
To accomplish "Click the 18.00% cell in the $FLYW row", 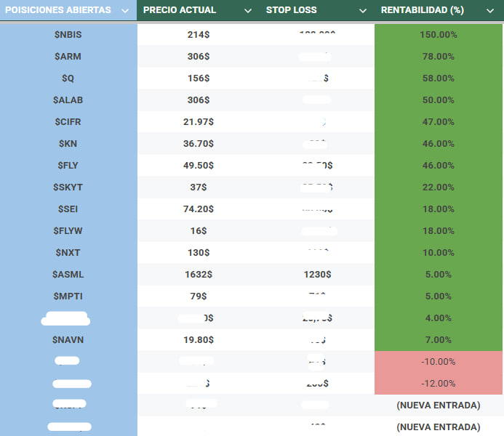I will (x=439, y=231).
